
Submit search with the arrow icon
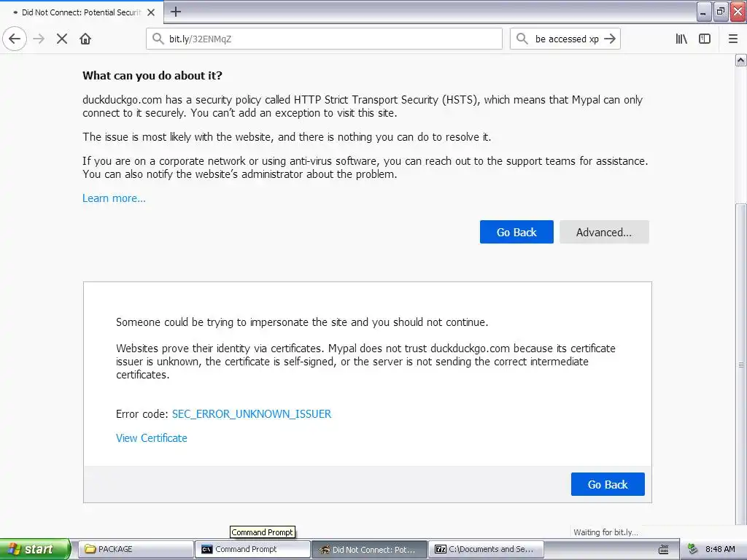[x=610, y=39]
